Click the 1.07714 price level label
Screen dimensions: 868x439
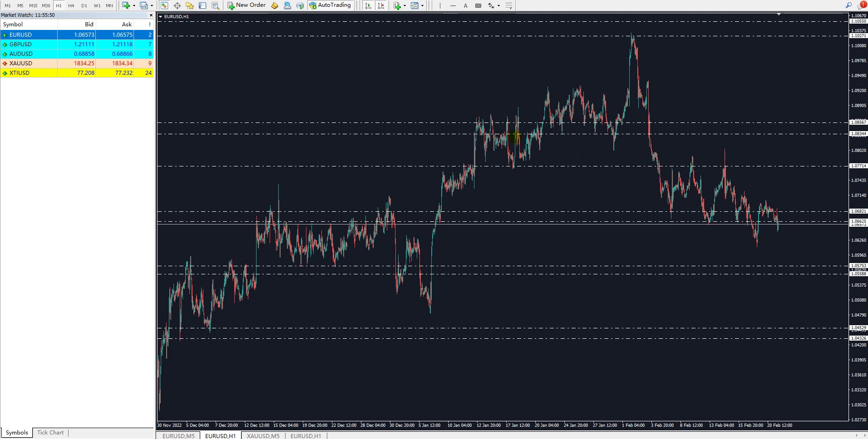(x=858, y=166)
